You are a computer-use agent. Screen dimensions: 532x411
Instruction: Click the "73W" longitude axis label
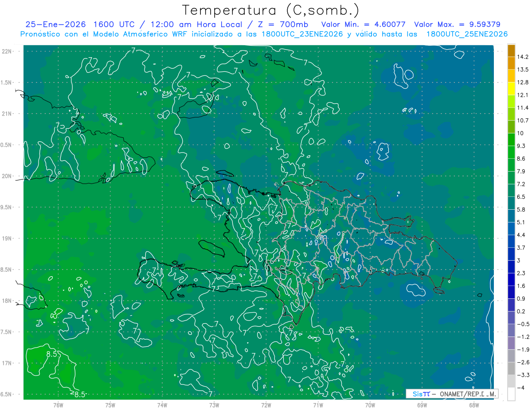click(x=214, y=405)
